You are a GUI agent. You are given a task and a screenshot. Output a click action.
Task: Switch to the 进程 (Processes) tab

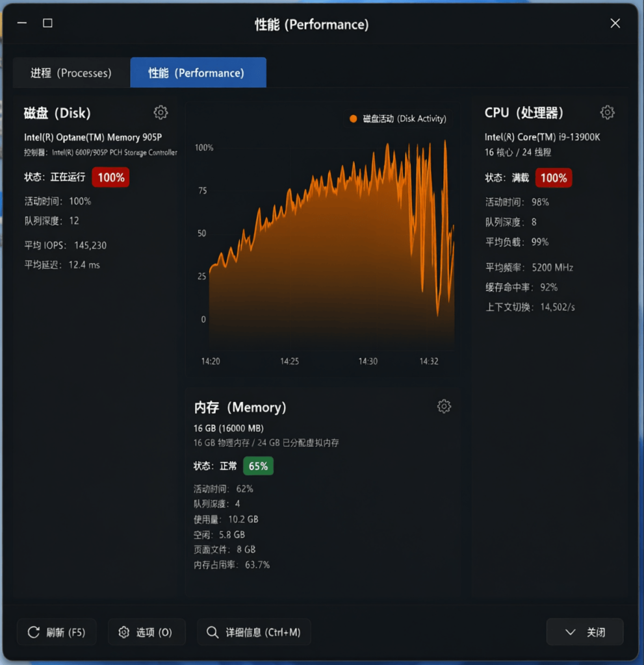click(x=71, y=73)
